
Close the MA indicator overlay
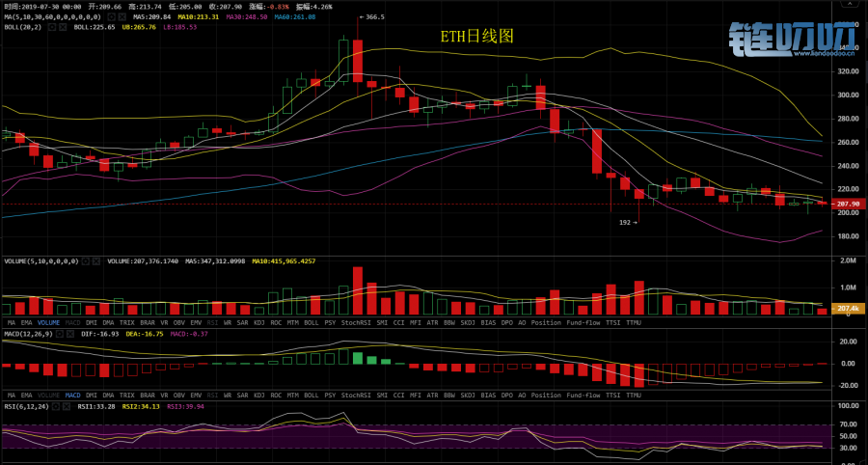point(120,16)
